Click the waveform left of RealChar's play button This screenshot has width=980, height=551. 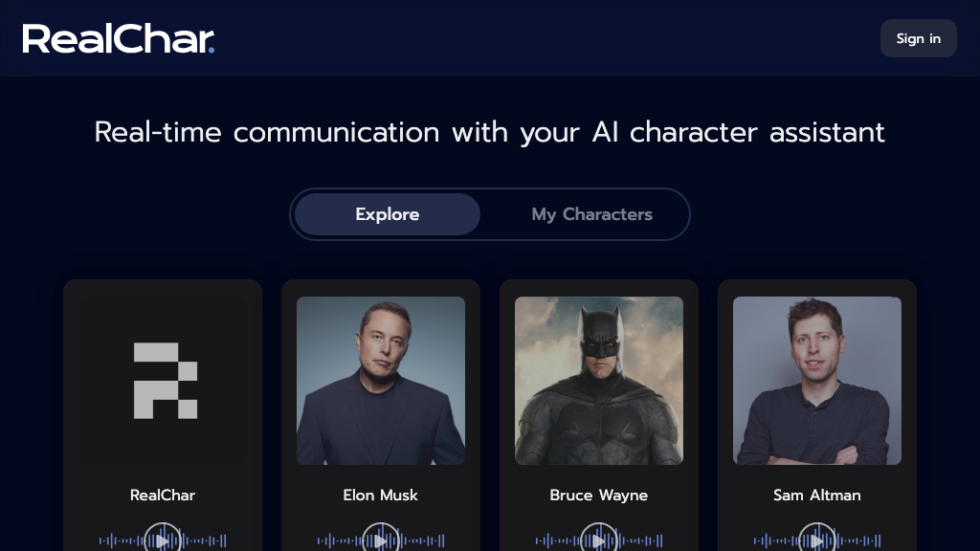(120, 541)
